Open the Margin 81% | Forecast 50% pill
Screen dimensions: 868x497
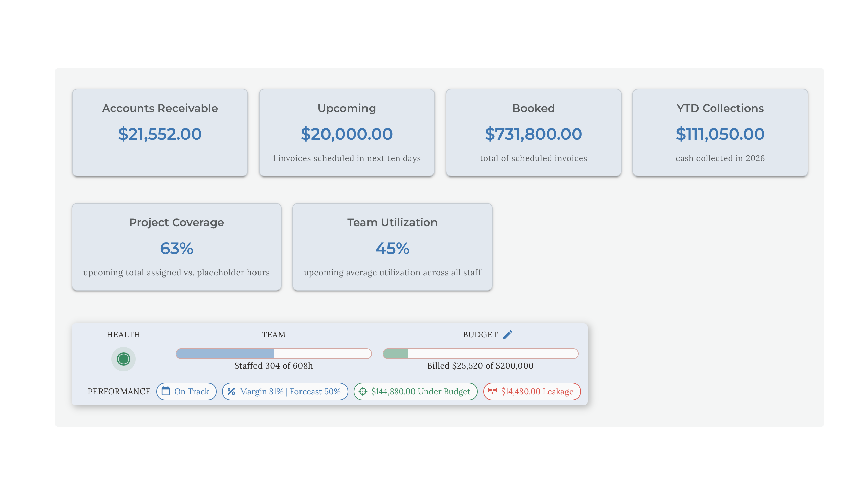tap(285, 392)
